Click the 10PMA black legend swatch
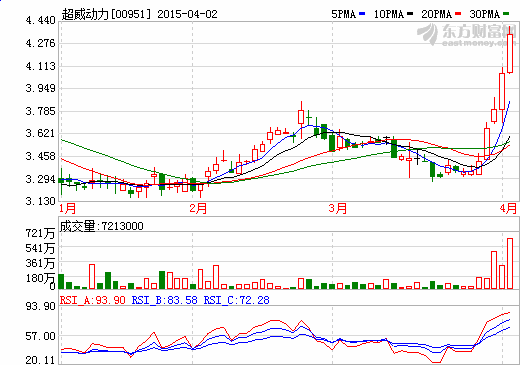This screenshot has width=520, height=365. pyautogui.click(x=410, y=14)
